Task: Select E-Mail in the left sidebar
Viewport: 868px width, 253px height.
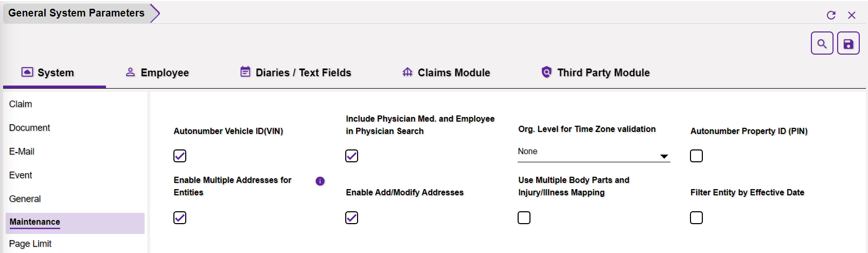Action: (22, 151)
